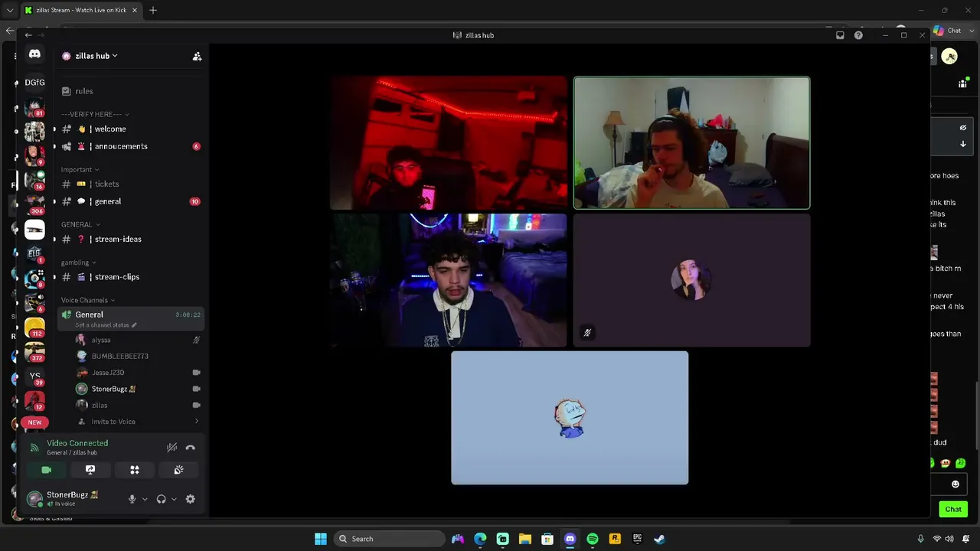This screenshot has width=980, height=551.
Task: Collapse the Important category
Action: click(80, 170)
